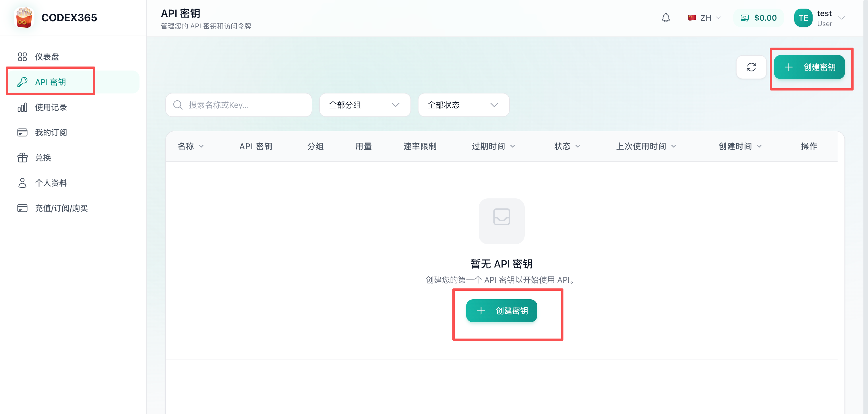Open the ZH language selector

coord(704,18)
